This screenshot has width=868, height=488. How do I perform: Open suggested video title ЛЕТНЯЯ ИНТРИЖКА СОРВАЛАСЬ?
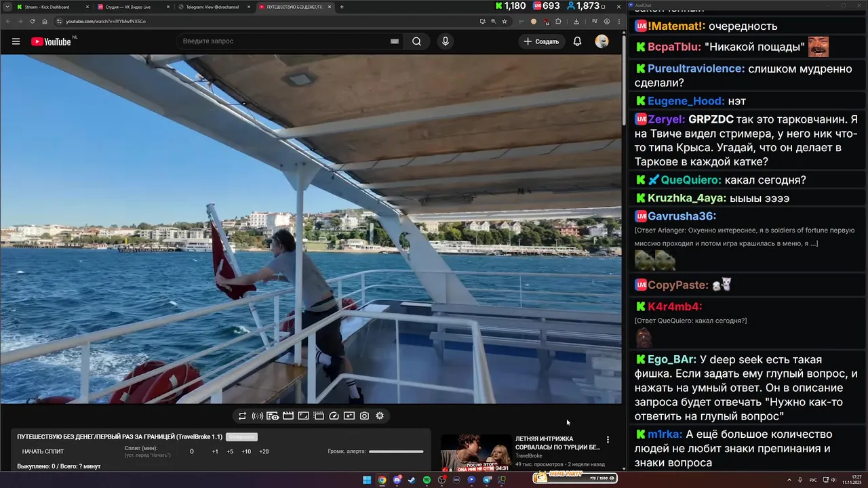pos(557,443)
